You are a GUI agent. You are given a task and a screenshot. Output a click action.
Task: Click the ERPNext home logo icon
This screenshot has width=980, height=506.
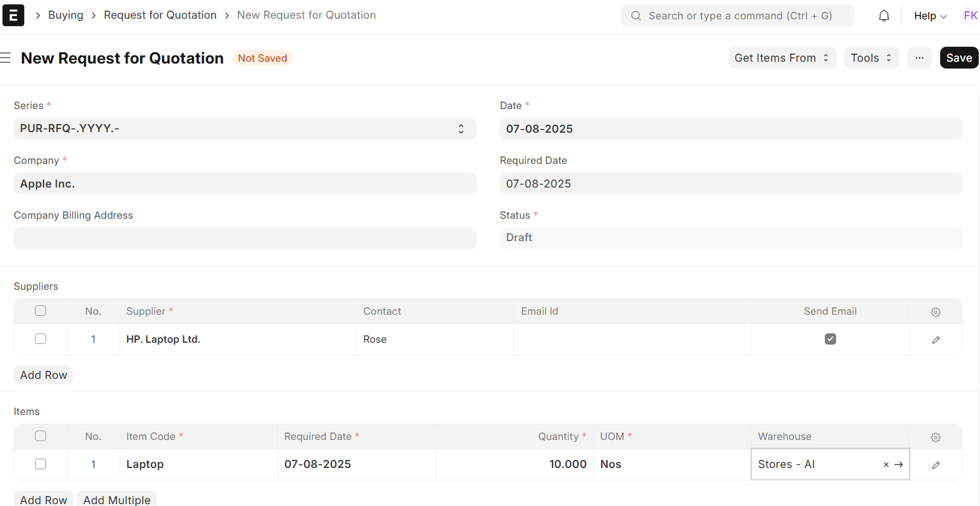pos(13,16)
